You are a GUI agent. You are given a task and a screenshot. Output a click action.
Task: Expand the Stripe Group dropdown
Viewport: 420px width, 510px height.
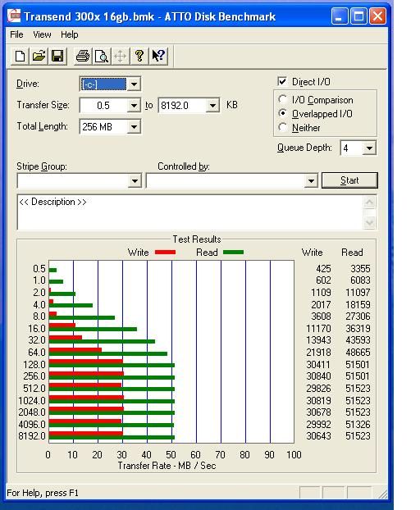coord(135,181)
